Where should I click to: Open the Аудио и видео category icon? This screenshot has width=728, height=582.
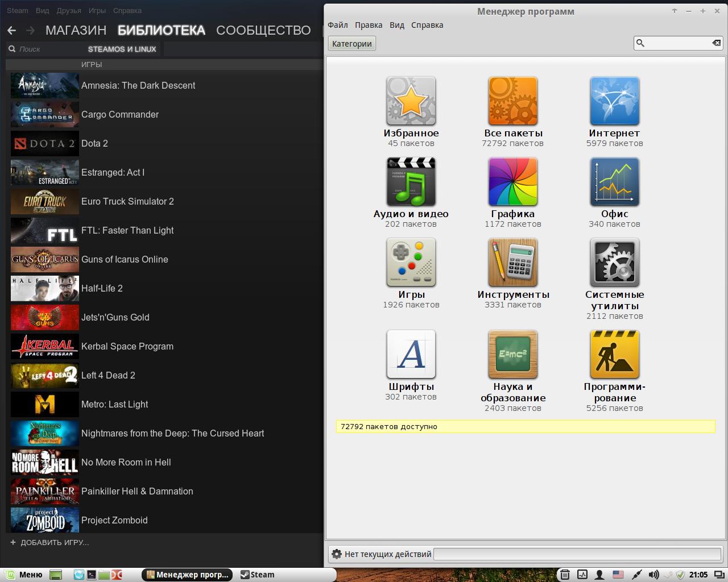tap(411, 182)
